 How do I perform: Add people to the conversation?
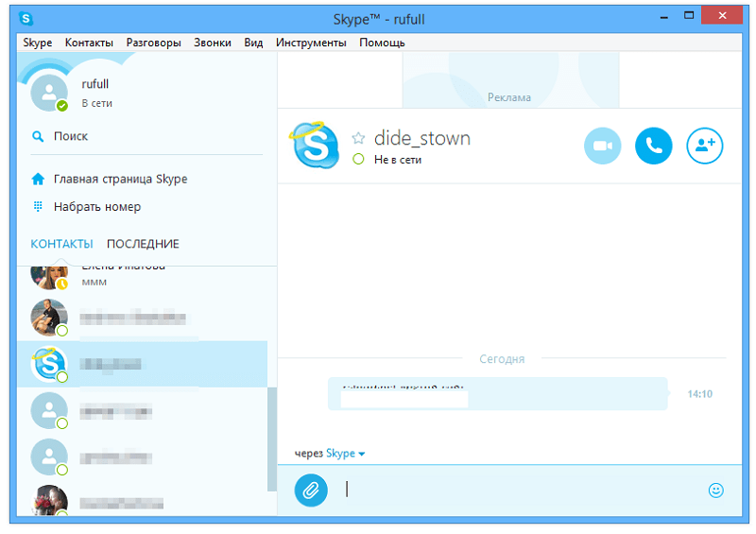click(704, 146)
